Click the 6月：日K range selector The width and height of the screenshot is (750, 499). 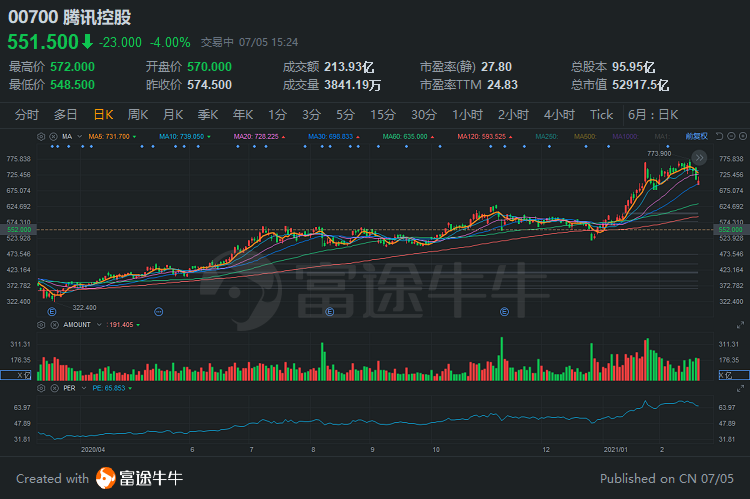(653, 115)
